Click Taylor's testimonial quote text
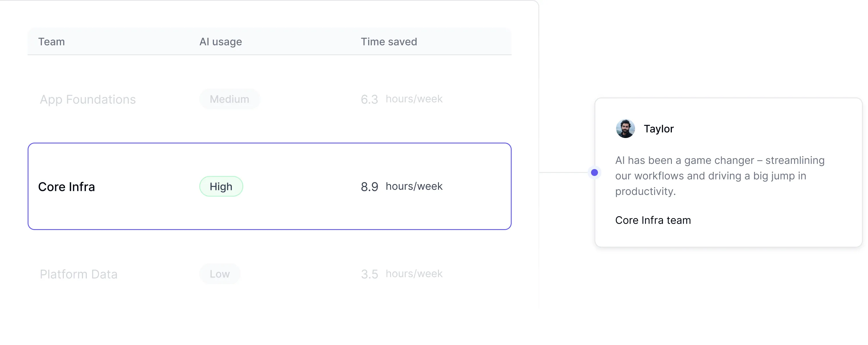The width and height of the screenshot is (868, 345). tap(719, 176)
